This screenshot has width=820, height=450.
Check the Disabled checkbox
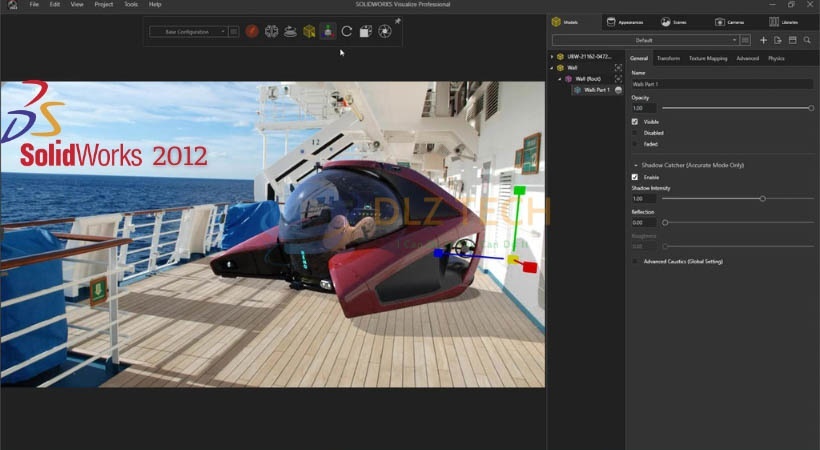[635, 133]
